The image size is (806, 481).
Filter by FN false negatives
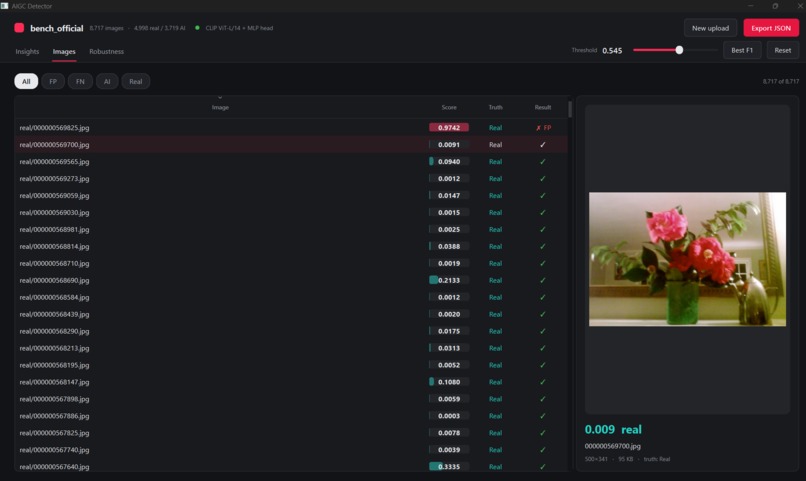(80, 81)
